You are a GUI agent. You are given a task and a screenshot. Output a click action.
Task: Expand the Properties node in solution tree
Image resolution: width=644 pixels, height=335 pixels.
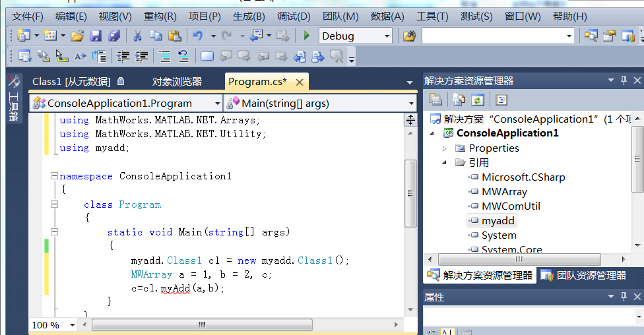pyautogui.click(x=444, y=148)
